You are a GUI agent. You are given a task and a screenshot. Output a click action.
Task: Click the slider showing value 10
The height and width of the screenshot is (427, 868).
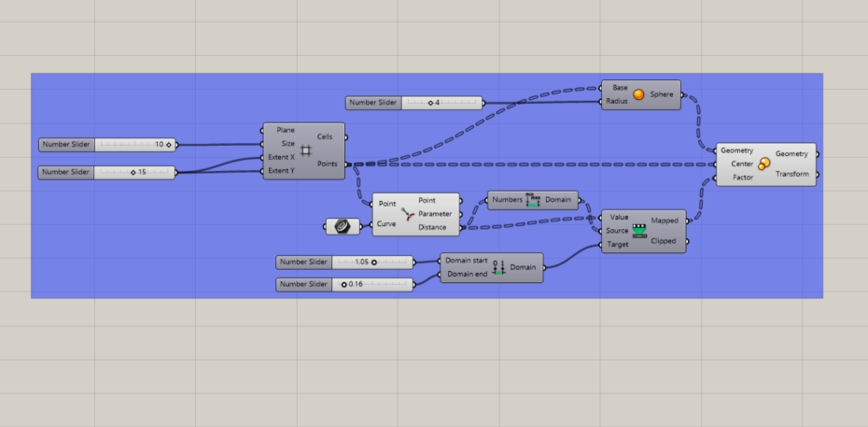tap(107, 145)
